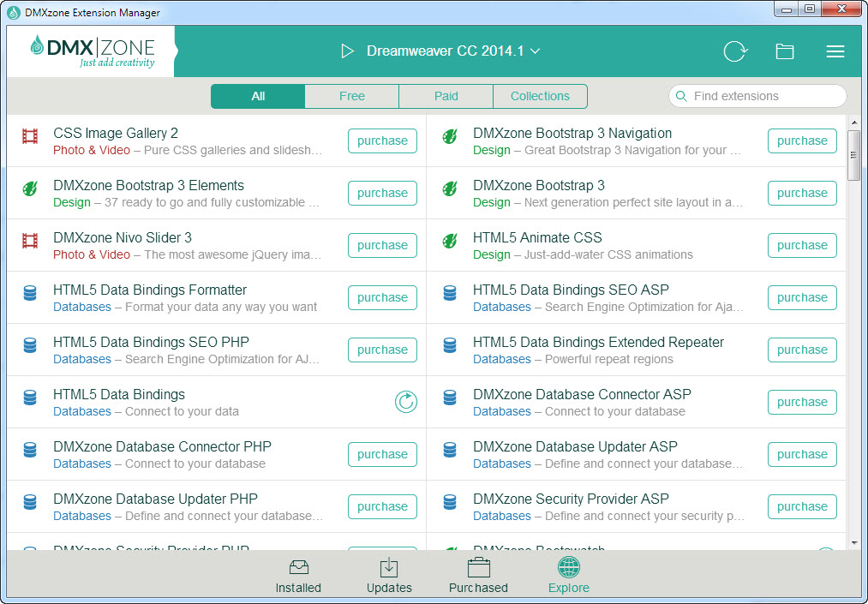The image size is (868, 604).
Task: Click the palette icon for DMXzone Bootstrap 3 Navigation
Action: click(450, 136)
